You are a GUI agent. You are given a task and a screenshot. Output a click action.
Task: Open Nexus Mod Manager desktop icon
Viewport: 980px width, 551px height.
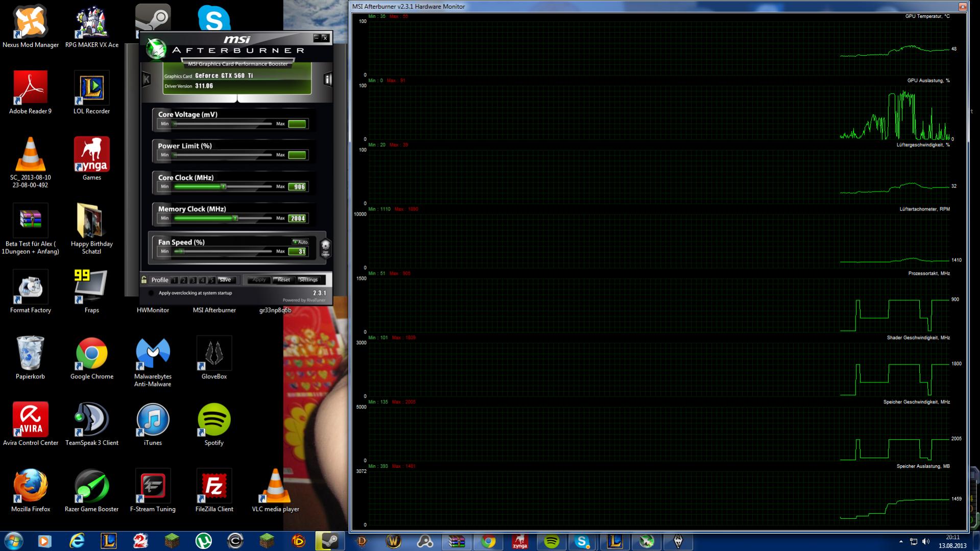(30, 27)
